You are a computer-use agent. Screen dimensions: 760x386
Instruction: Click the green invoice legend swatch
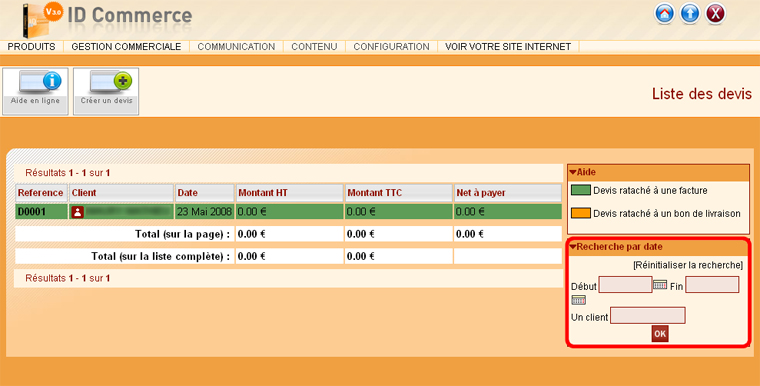coord(581,191)
